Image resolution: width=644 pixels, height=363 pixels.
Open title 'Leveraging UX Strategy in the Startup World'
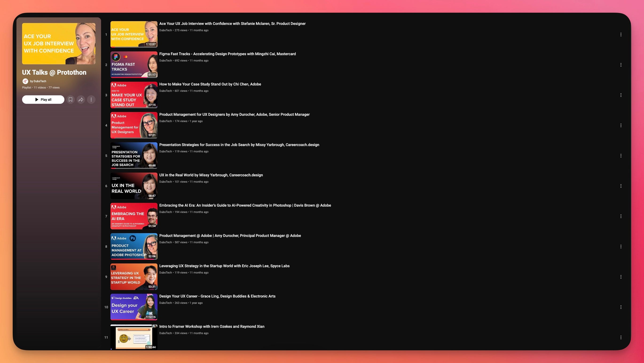pos(224,266)
